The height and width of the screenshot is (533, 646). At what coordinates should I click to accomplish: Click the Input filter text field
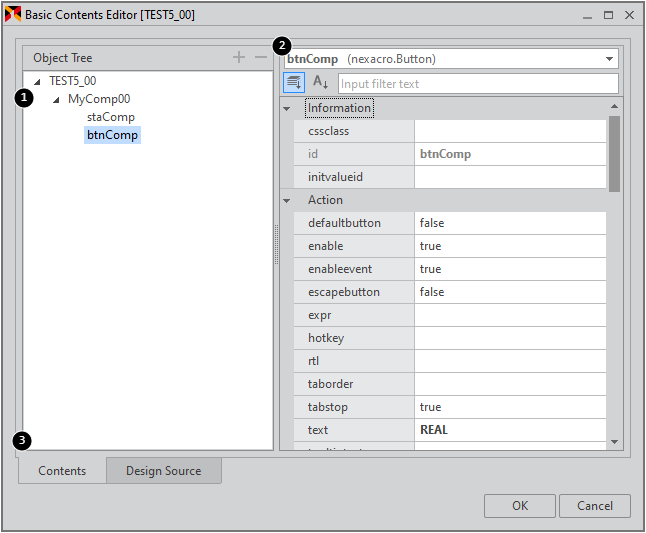[x=477, y=84]
